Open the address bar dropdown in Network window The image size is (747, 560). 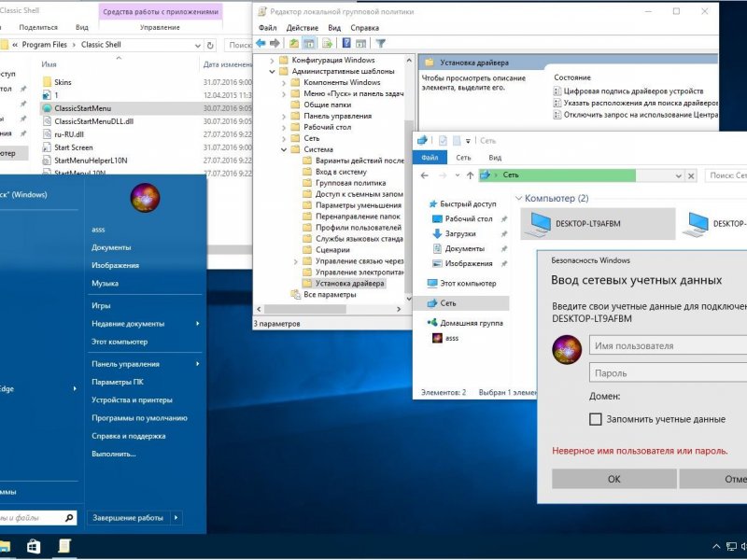point(679,175)
